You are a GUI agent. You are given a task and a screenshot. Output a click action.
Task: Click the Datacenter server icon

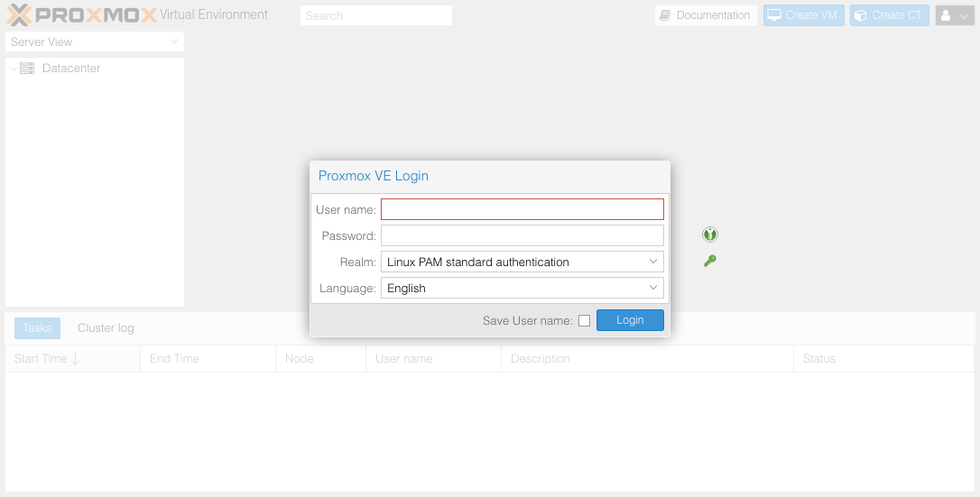(27, 69)
